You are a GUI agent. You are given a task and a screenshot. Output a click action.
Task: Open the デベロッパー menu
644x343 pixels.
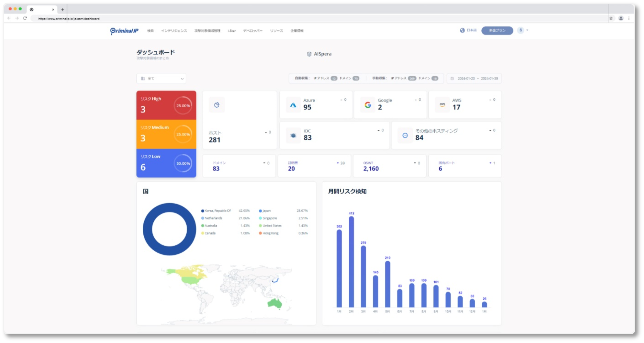253,31
